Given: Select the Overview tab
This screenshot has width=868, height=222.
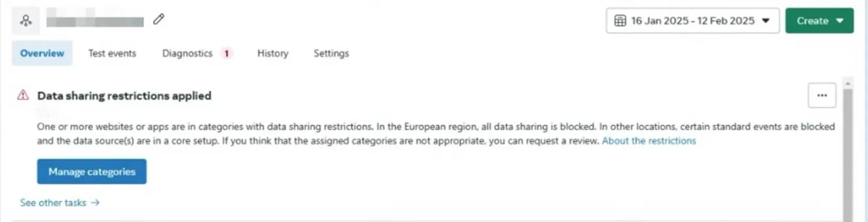Looking at the screenshot, I should pyautogui.click(x=42, y=53).
